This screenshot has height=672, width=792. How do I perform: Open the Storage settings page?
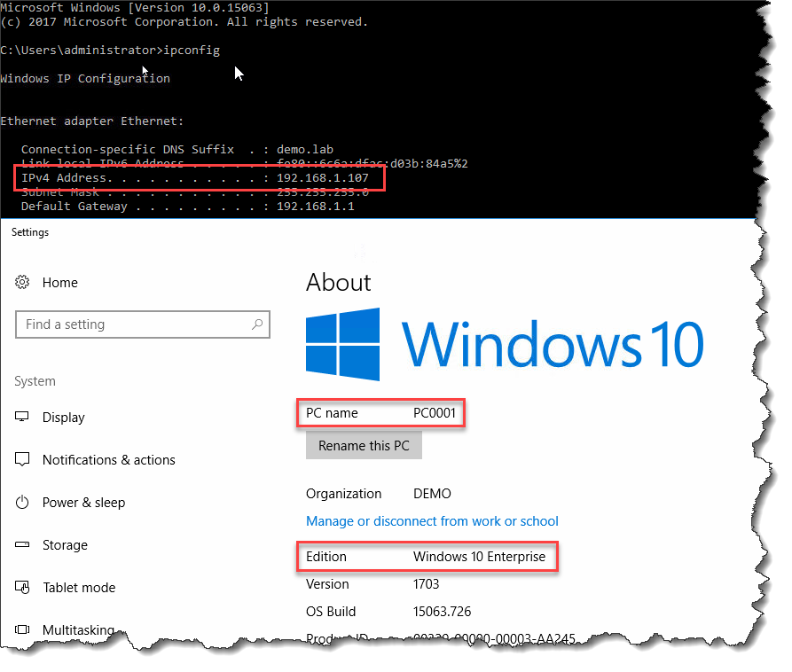click(65, 545)
